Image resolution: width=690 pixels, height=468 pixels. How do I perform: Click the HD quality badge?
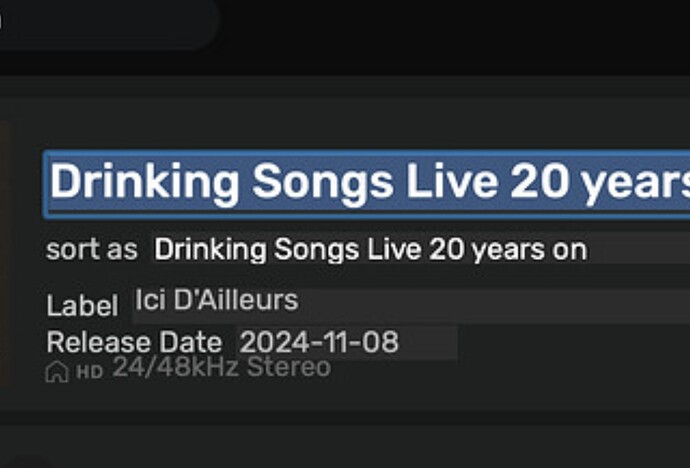pyautogui.click(x=89, y=373)
